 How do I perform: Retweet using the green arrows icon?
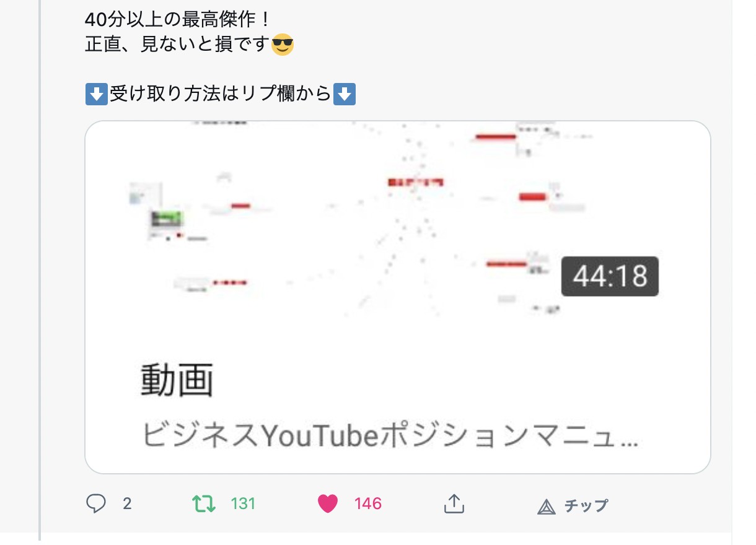pyautogui.click(x=204, y=504)
